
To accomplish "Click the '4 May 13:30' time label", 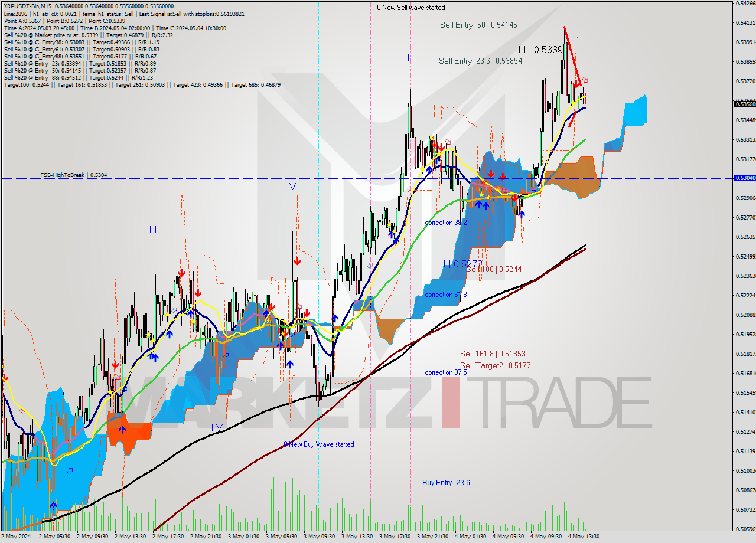I will click(584, 537).
